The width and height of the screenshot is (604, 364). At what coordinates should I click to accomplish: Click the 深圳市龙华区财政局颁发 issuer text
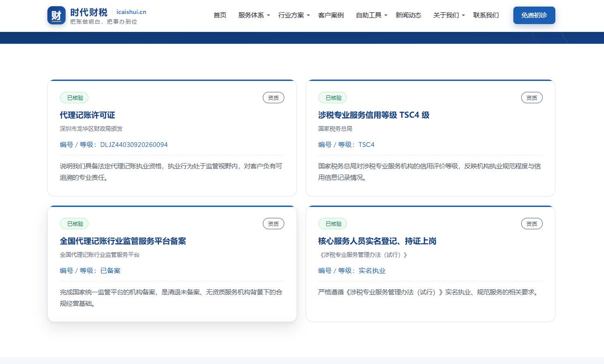[x=91, y=129]
